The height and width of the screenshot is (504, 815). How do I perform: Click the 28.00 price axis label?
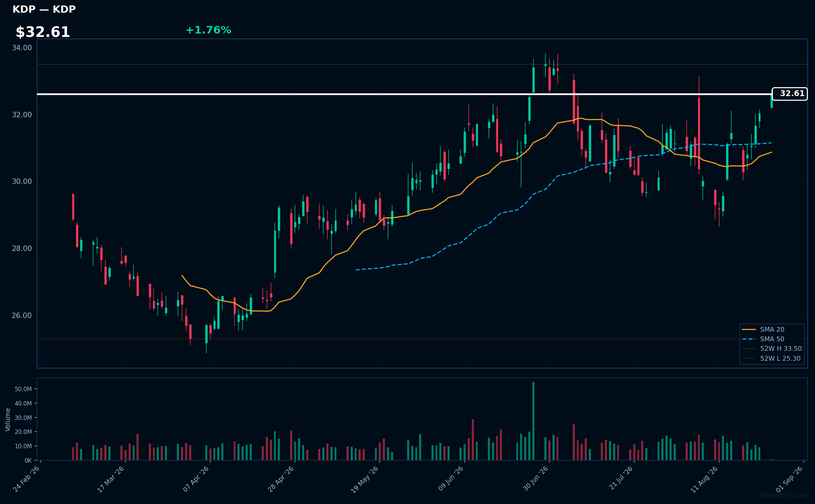pos(22,248)
